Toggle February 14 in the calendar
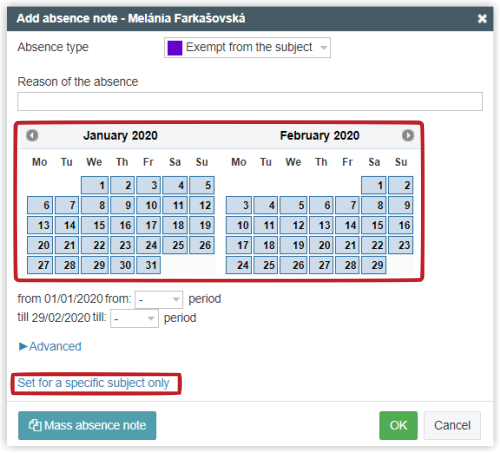500x453 pixels. pos(347,225)
